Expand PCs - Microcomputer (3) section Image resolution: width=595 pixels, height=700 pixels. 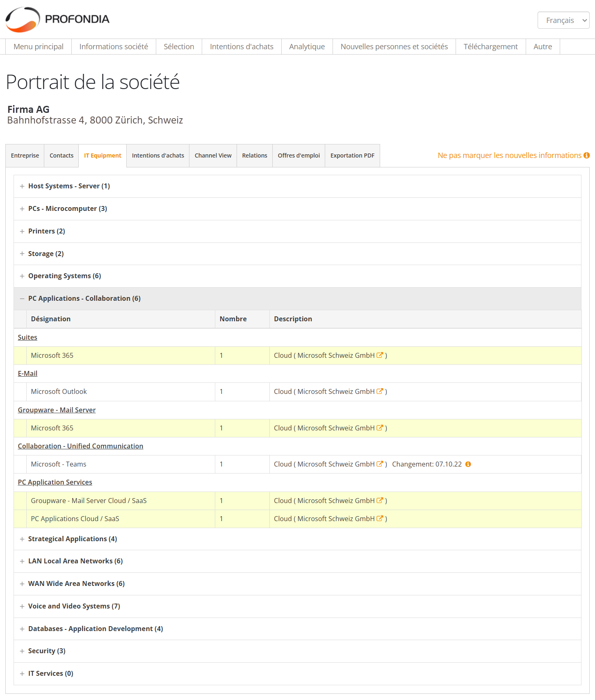[297, 209]
